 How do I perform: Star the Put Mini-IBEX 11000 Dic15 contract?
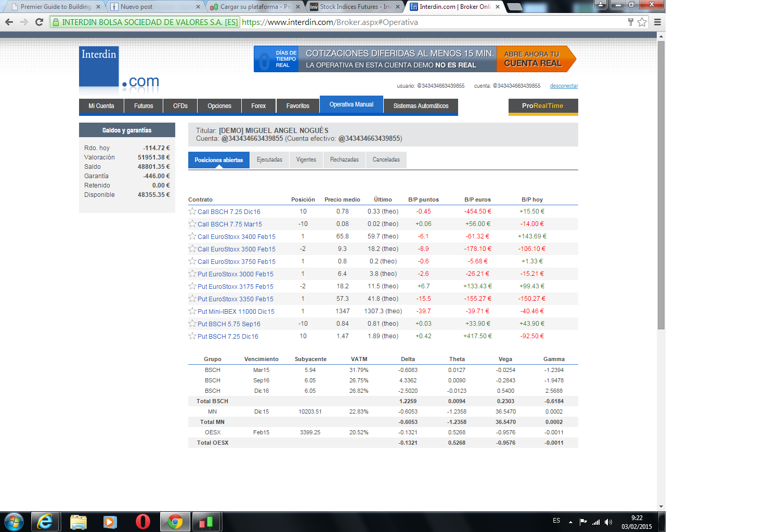(192, 311)
